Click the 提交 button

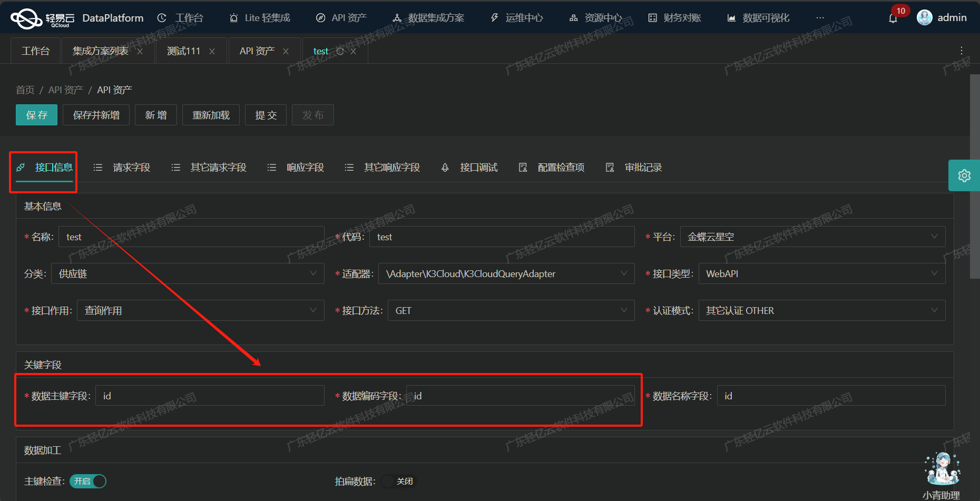click(x=266, y=115)
